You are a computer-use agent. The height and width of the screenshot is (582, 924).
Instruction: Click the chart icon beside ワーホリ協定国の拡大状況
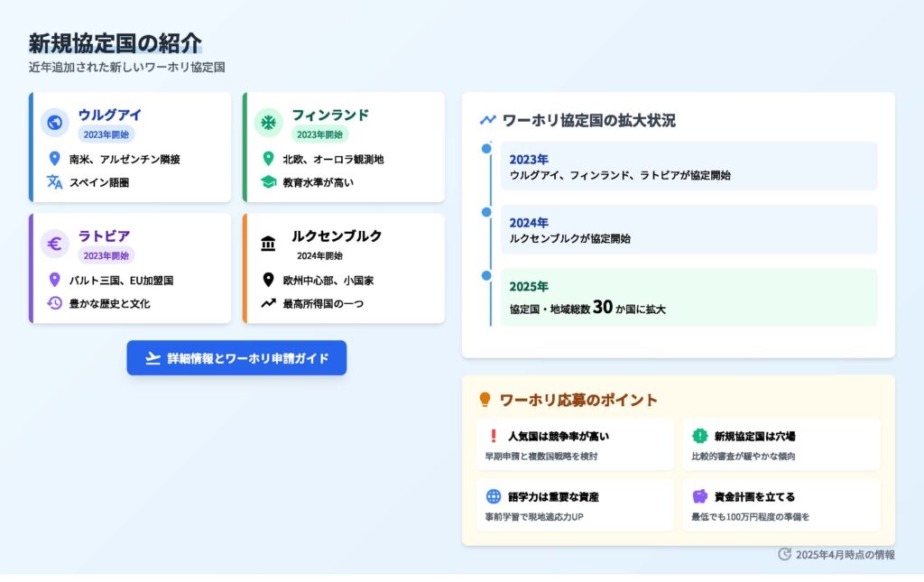[487, 120]
